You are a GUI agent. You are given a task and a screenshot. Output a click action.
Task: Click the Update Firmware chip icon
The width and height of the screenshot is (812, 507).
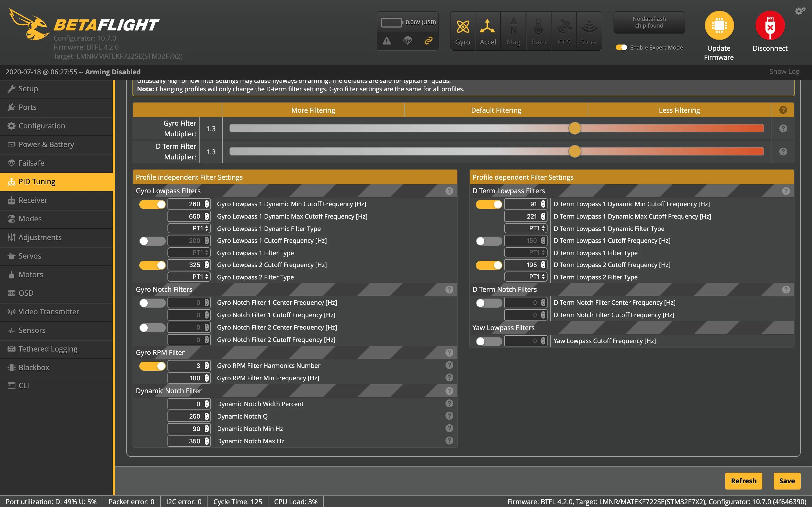tap(719, 25)
